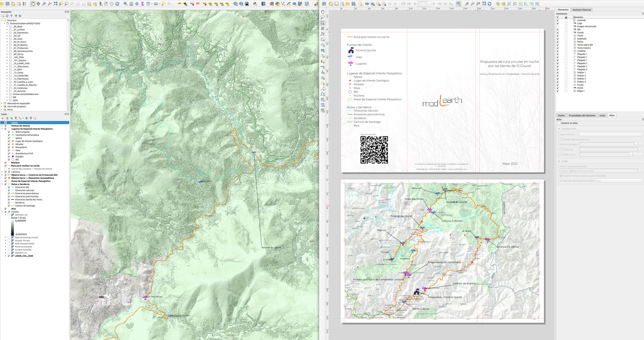644x340 pixels.
Task: Save the QGIS project with floppy icon
Action: click(7, 4)
